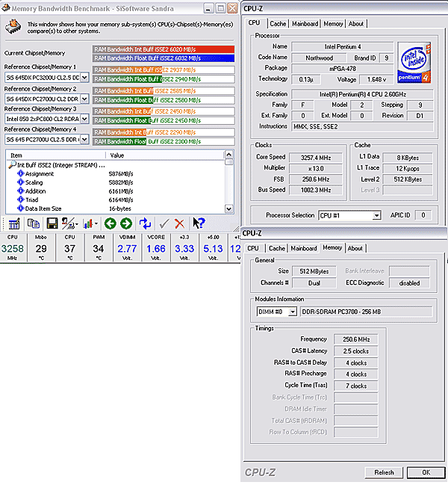
Task: Click the diamond icon next to Addition
Action: [21, 191]
